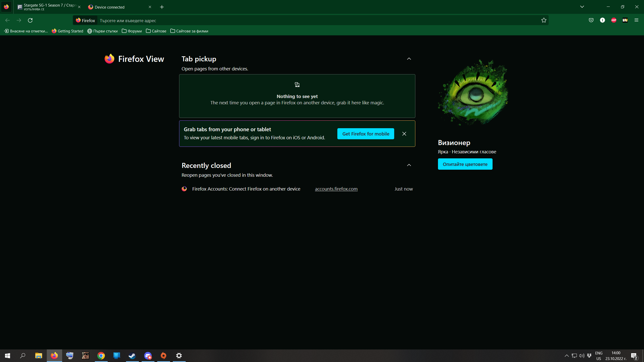The image size is (644, 362).
Task: Click the Опитайте цветовете colorway button
Action: (465, 164)
